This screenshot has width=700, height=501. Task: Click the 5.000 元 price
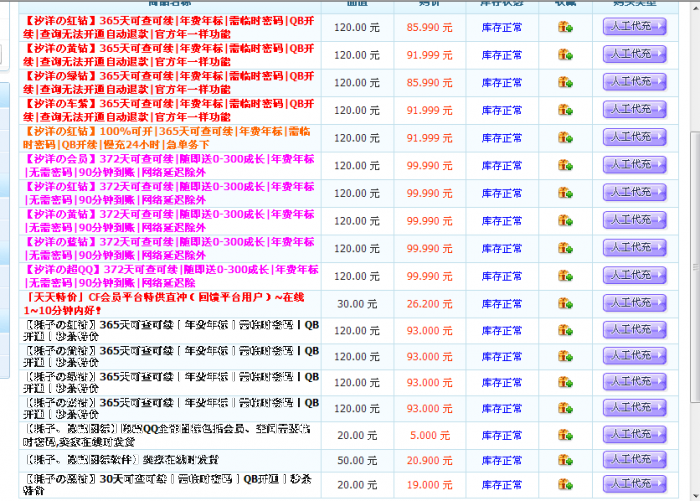429,435
